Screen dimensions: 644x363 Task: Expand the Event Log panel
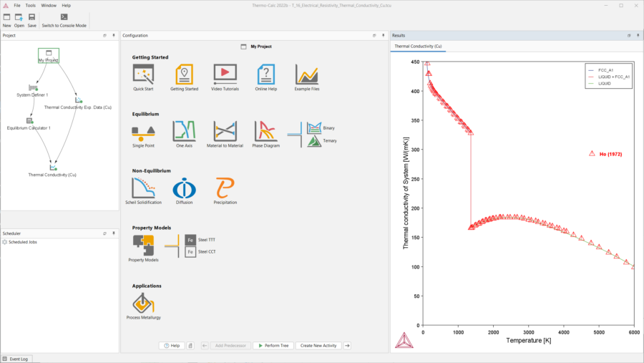[x=16, y=359]
